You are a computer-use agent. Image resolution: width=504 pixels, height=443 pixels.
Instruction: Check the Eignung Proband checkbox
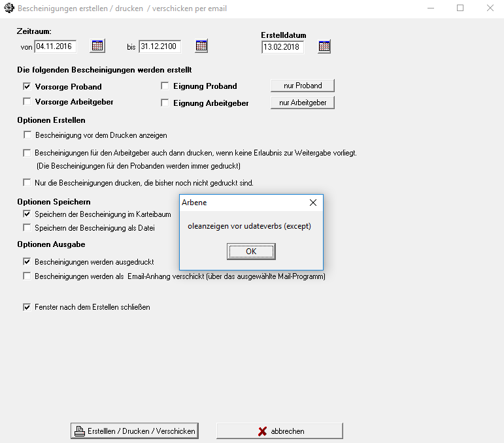(165, 86)
